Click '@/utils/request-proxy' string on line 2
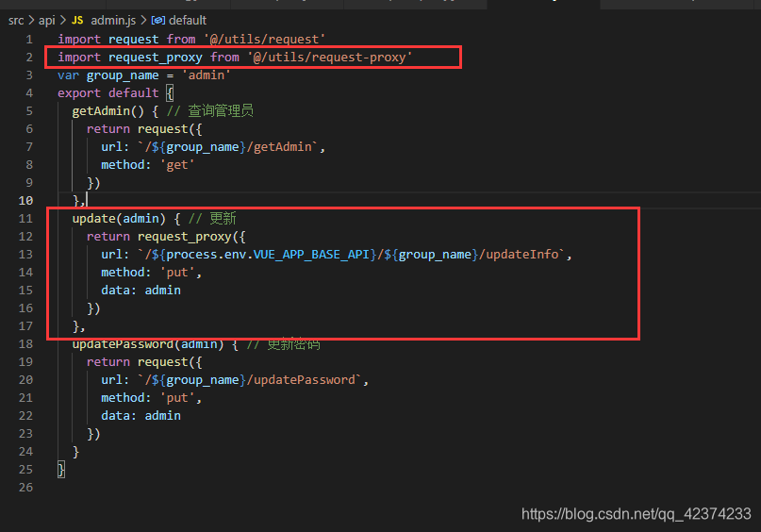Image resolution: width=761 pixels, height=532 pixels. (329, 58)
